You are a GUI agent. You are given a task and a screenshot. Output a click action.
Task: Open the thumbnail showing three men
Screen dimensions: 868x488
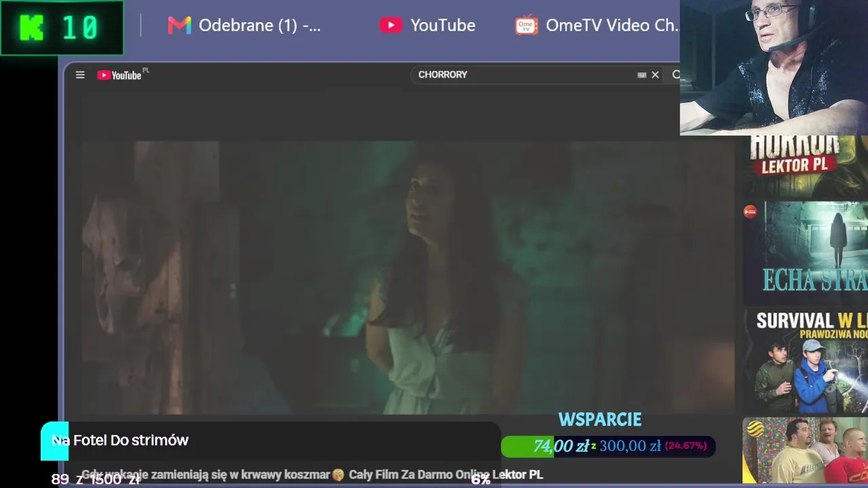pyautogui.click(x=805, y=451)
